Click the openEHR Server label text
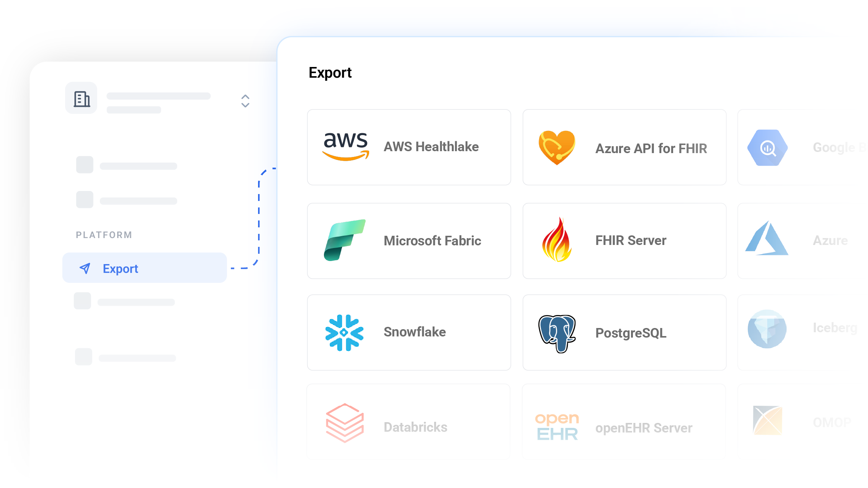 pos(644,428)
